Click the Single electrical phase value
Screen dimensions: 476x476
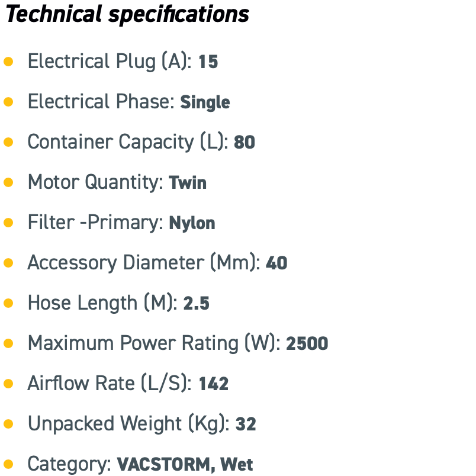point(205,102)
